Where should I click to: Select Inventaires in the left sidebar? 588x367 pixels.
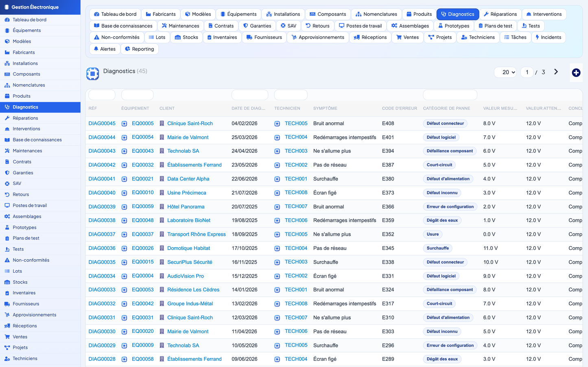click(x=40, y=293)
